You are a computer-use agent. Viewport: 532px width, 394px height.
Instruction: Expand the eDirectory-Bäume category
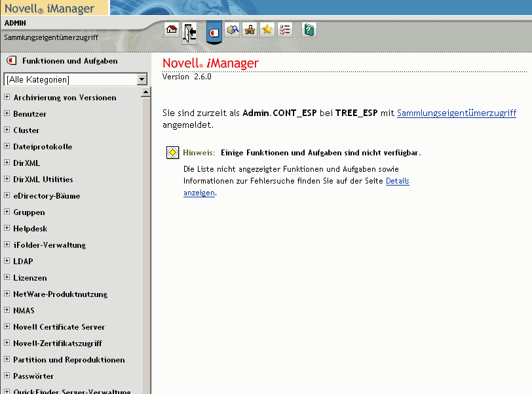[7, 195]
